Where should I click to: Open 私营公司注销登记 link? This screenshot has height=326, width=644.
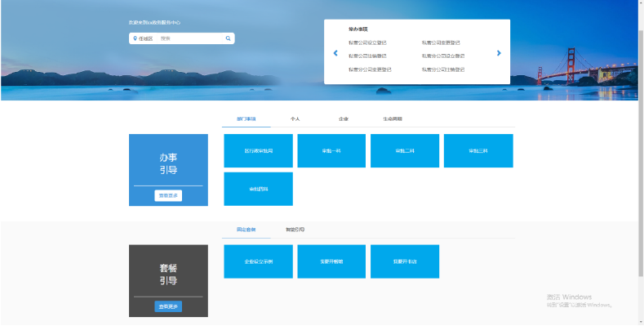pos(367,56)
